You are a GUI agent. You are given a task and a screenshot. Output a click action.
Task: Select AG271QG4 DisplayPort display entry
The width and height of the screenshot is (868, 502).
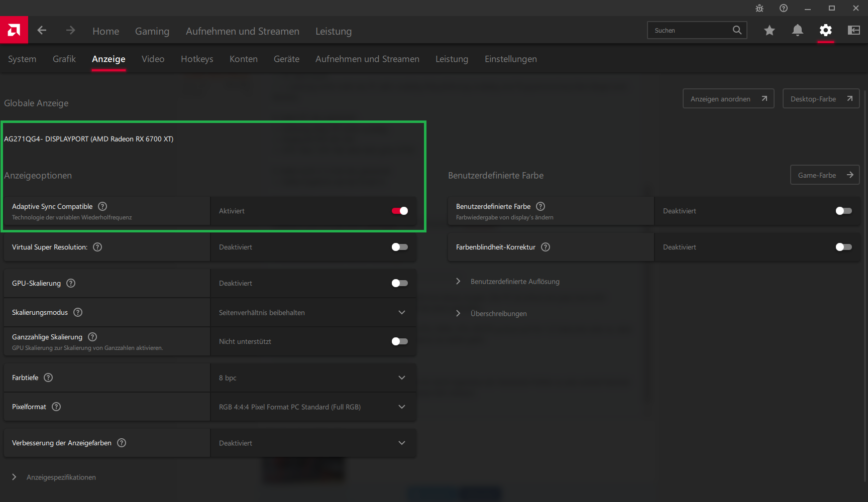pyautogui.click(x=89, y=139)
